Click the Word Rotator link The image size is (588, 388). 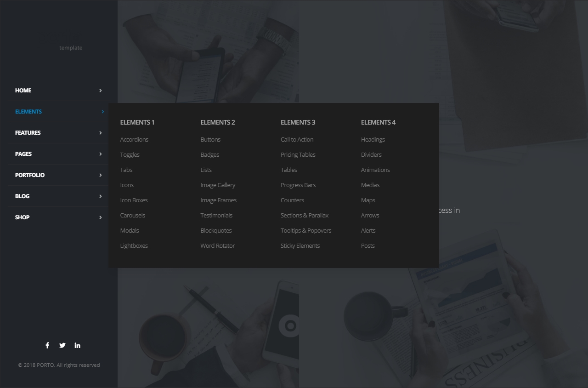pos(217,245)
